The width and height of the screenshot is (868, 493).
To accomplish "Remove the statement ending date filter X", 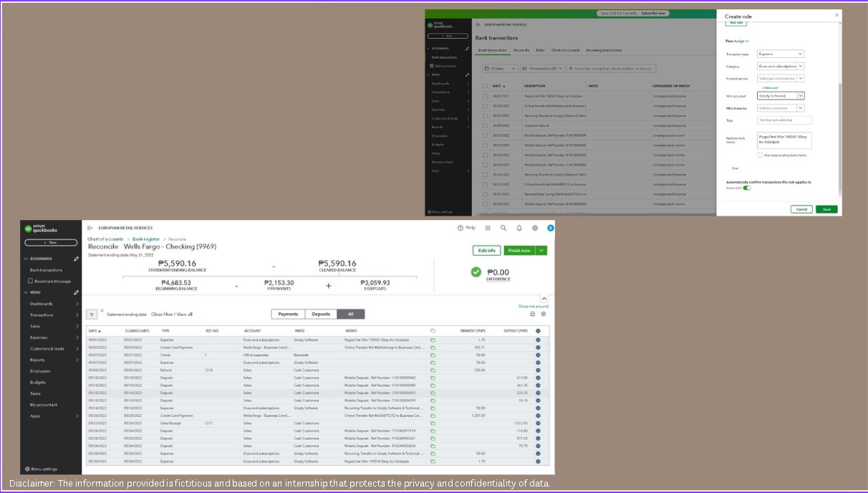I will tap(102, 310).
